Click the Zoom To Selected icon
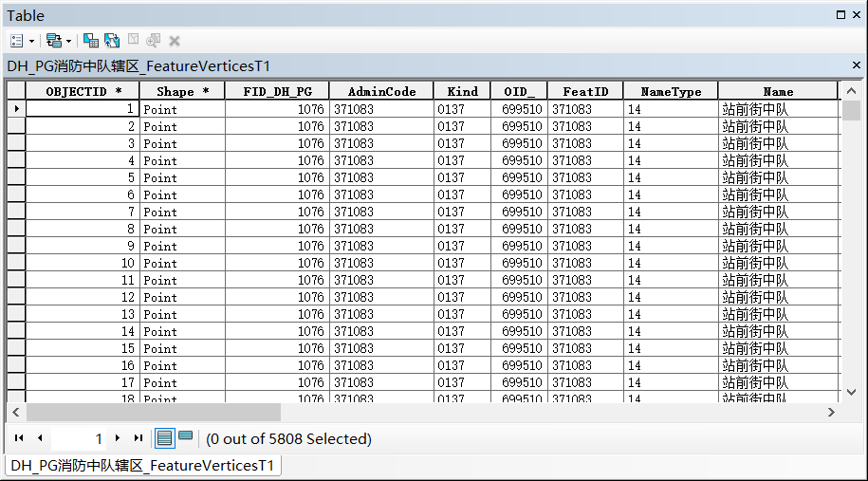 point(154,41)
